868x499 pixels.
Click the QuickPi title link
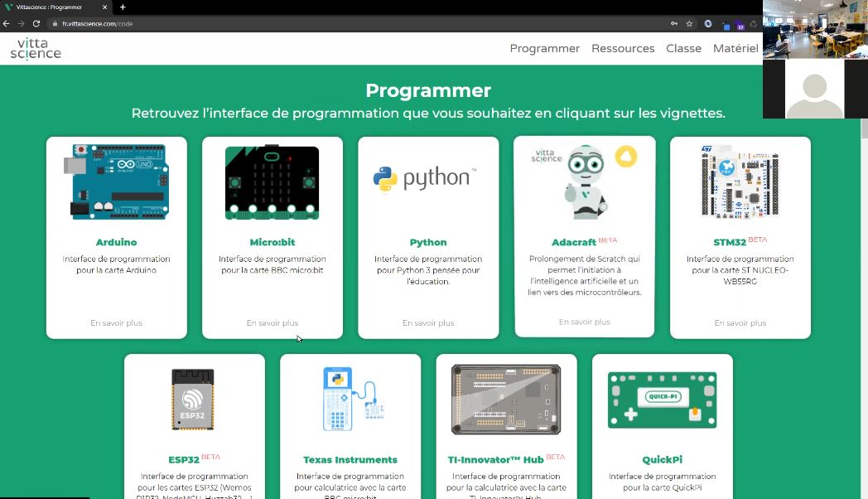tap(662, 460)
